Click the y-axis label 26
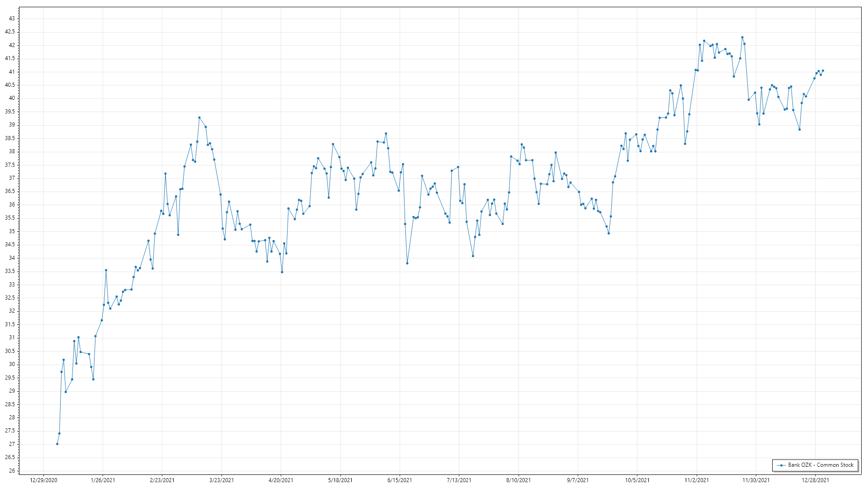868x488 pixels. [12, 471]
